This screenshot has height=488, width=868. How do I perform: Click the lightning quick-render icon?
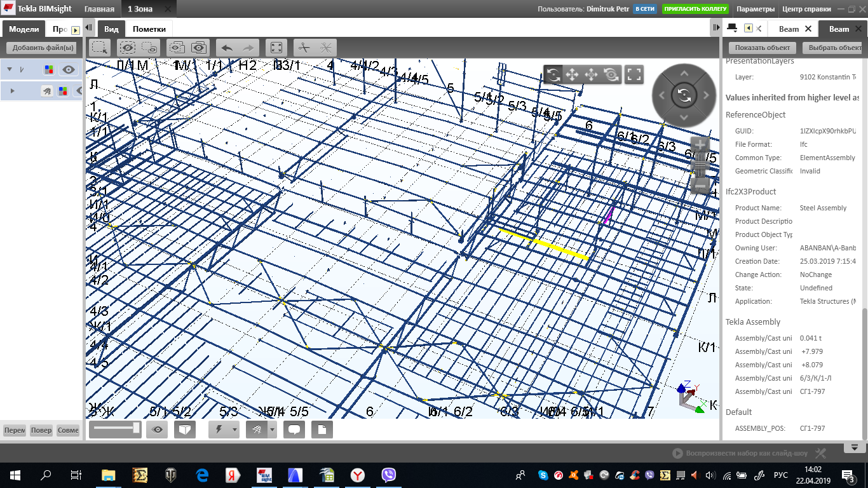click(220, 430)
